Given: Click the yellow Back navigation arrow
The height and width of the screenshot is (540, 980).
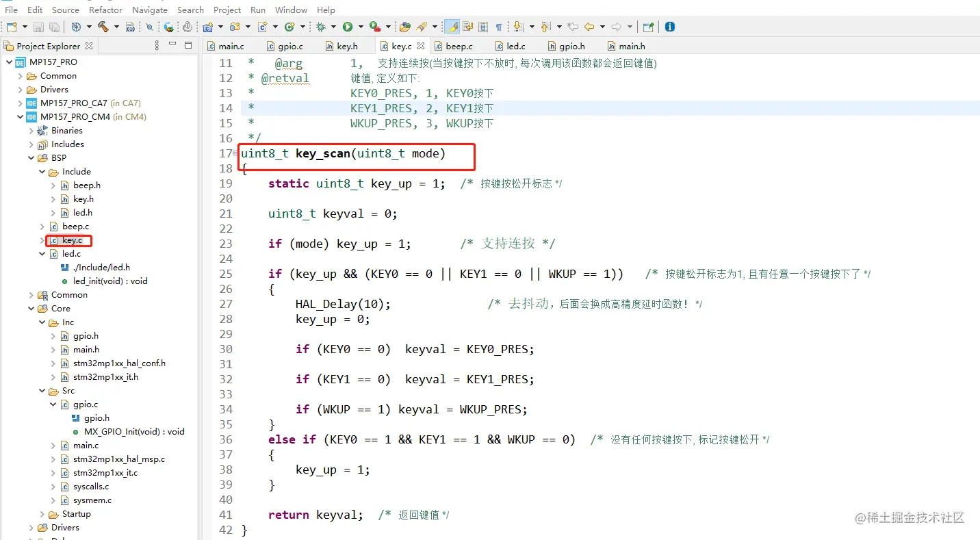Looking at the screenshot, I should point(589,27).
